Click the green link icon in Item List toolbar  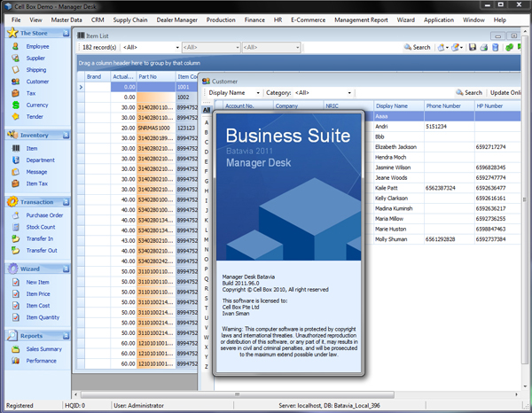tap(509, 47)
